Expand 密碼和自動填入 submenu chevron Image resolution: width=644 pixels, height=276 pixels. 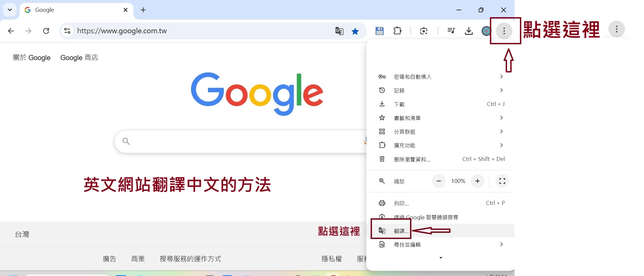(x=501, y=77)
